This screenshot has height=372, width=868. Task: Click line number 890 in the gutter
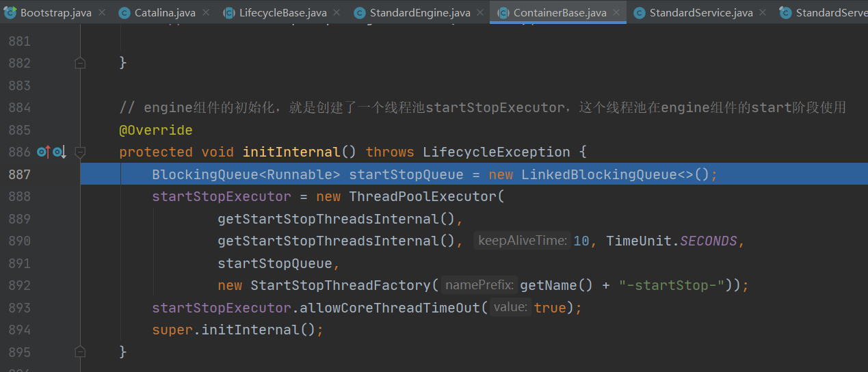pyautogui.click(x=19, y=241)
